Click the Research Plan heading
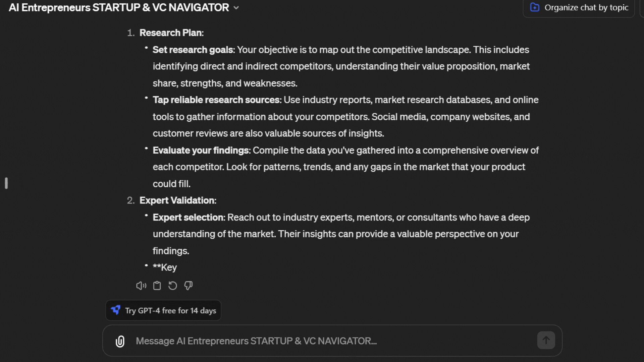644x362 pixels. pos(171,33)
